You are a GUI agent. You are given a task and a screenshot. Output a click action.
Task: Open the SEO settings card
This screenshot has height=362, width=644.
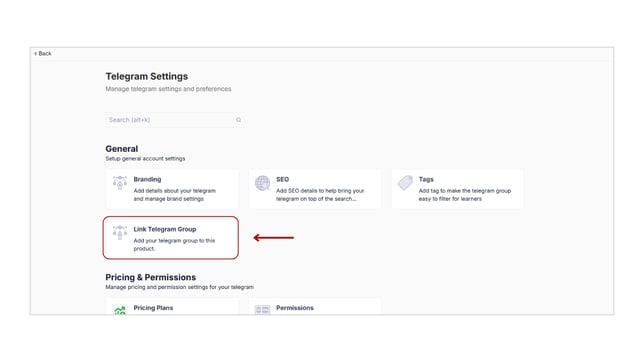(x=315, y=189)
